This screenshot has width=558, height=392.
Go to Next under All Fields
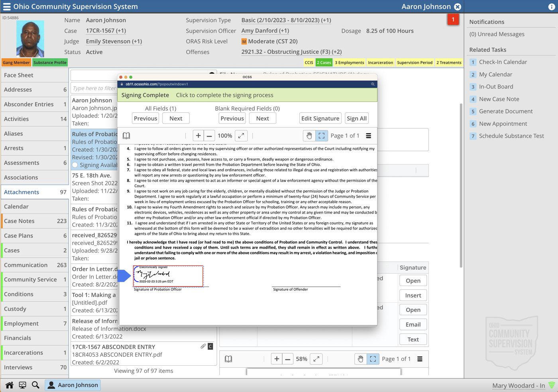[176, 118]
